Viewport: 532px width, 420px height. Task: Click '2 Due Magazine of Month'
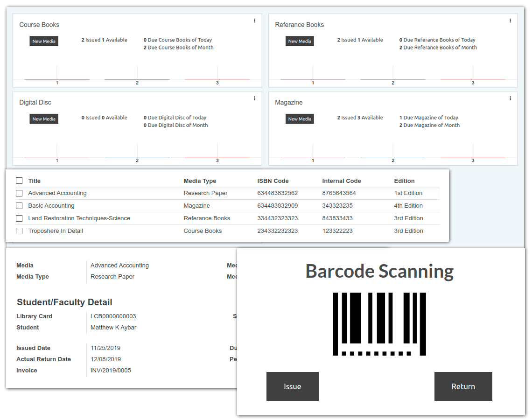429,125
